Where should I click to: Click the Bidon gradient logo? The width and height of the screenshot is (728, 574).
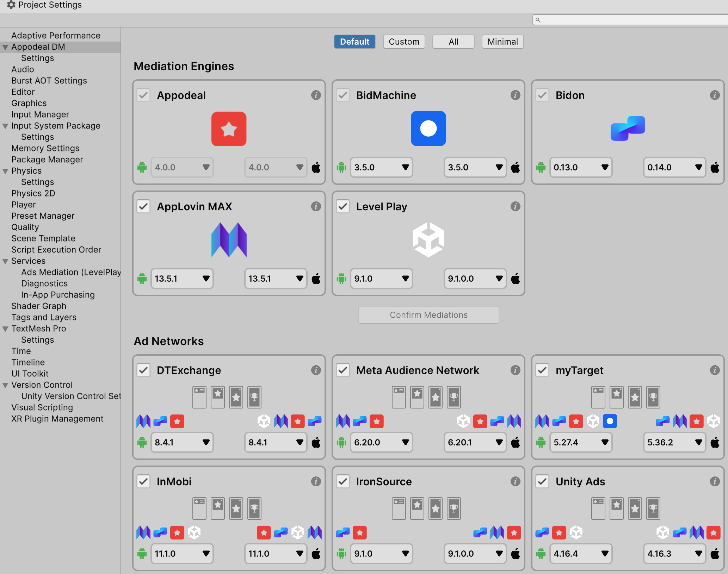click(628, 128)
